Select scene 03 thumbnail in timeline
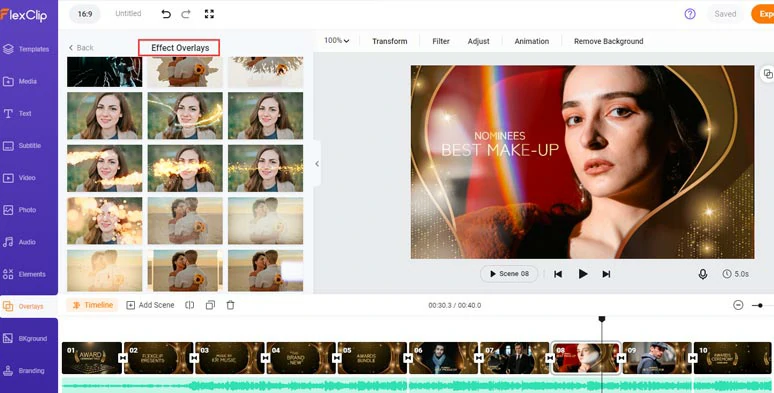Screen dimensions: 774x393 [x=230, y=358]
